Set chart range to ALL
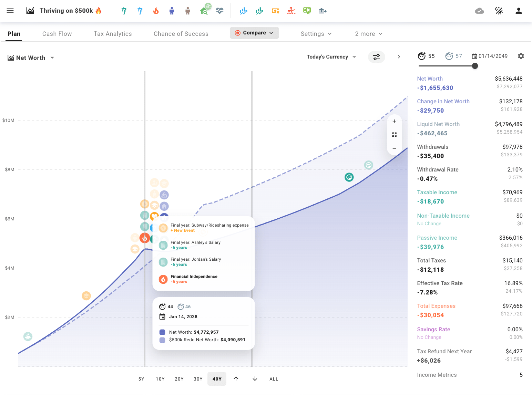532x395 pixels. click(274, 379)
